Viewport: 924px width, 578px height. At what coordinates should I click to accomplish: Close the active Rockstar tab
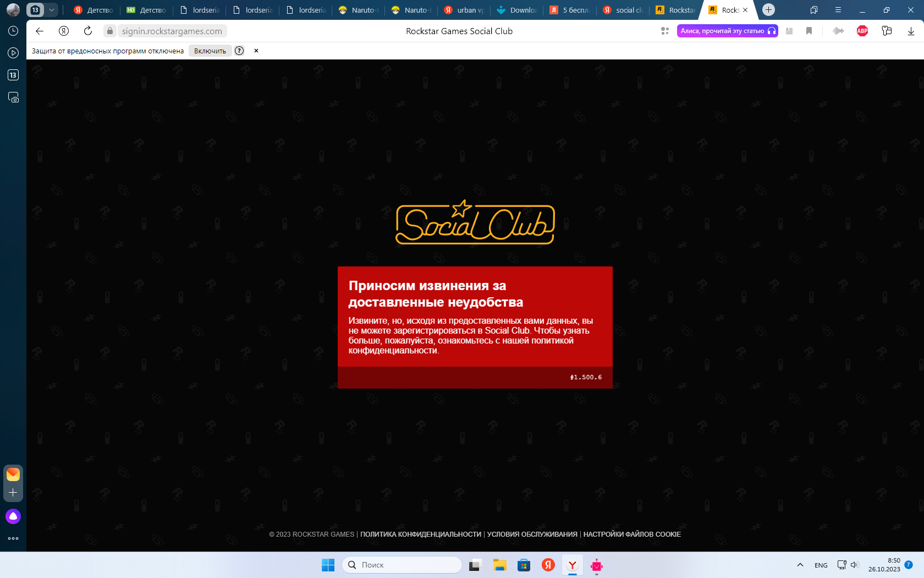pos(745,10)
